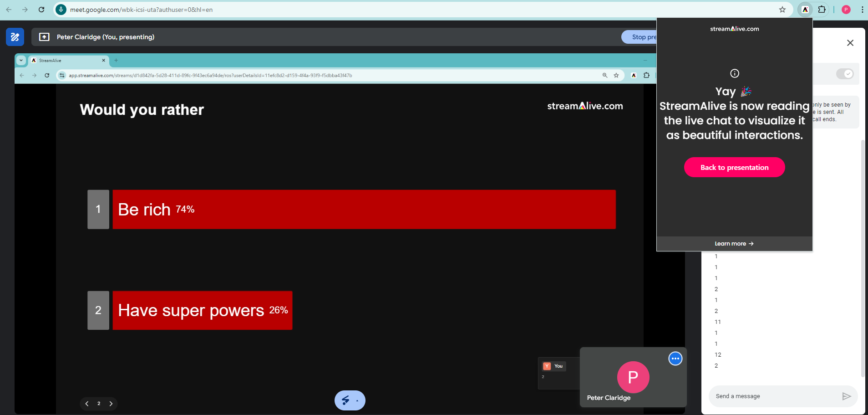Bookmark this page with the star icon
Viewport: 868px width, 415px height.
782,10
